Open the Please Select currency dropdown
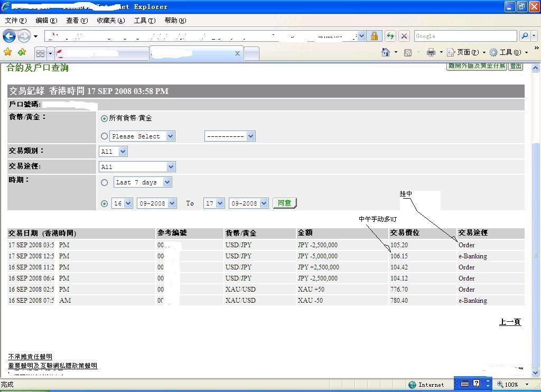The width and height of the screenshot is (541, 392). click(x=143, y=136)
